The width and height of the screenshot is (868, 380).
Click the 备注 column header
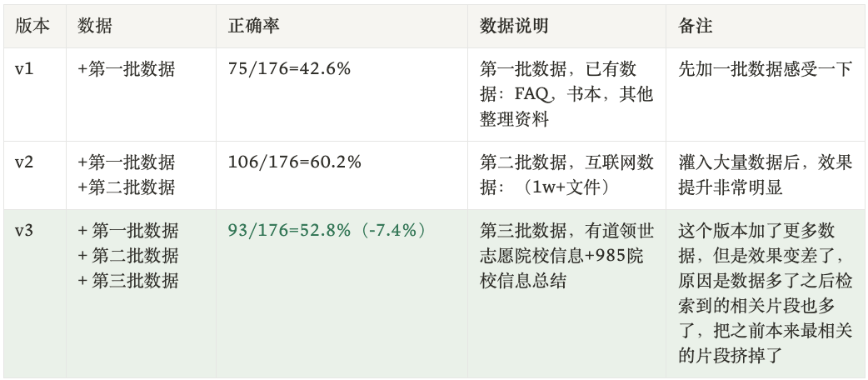pos(696,26)
